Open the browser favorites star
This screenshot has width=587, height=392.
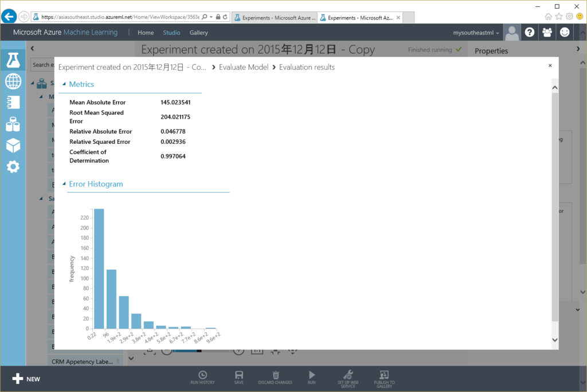pos(559,17)
